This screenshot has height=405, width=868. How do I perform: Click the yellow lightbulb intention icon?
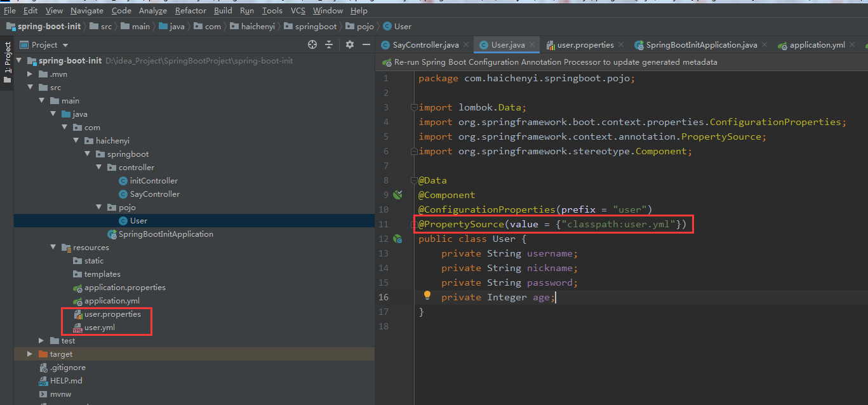pyautogui.click(x=427, y=295)
